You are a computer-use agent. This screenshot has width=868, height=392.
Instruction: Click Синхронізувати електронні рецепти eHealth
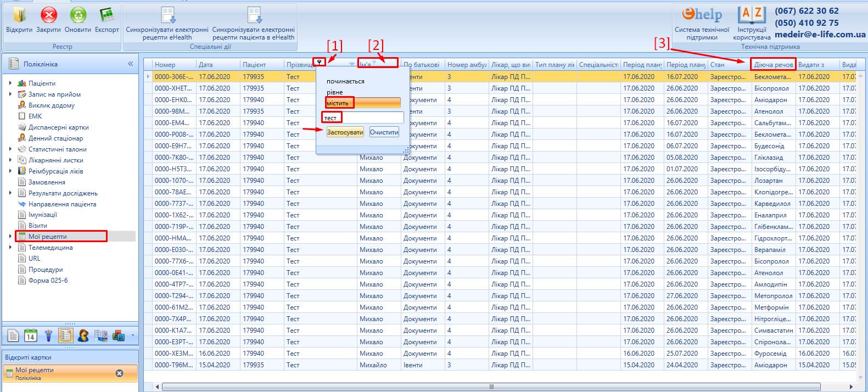(167, 23)
